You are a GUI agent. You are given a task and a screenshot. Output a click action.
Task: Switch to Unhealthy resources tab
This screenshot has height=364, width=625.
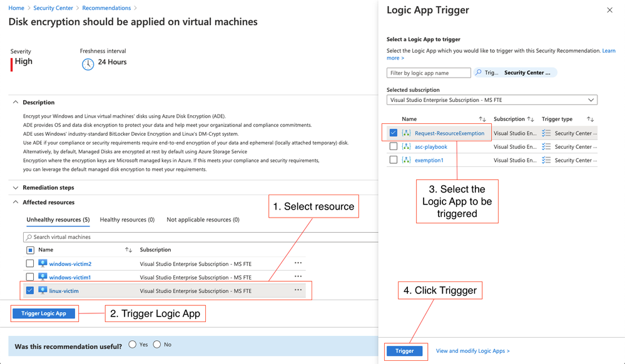[x=58, y=220]
